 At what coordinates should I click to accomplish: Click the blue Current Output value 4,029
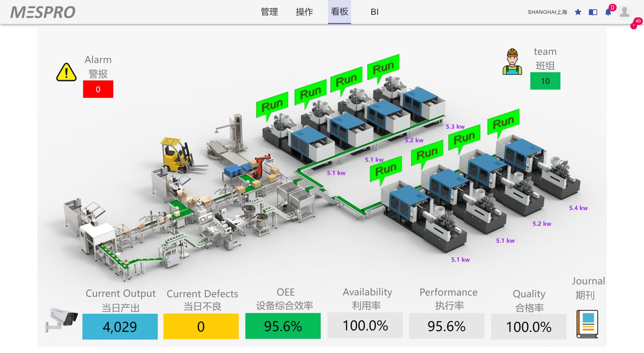click(120, 326)
